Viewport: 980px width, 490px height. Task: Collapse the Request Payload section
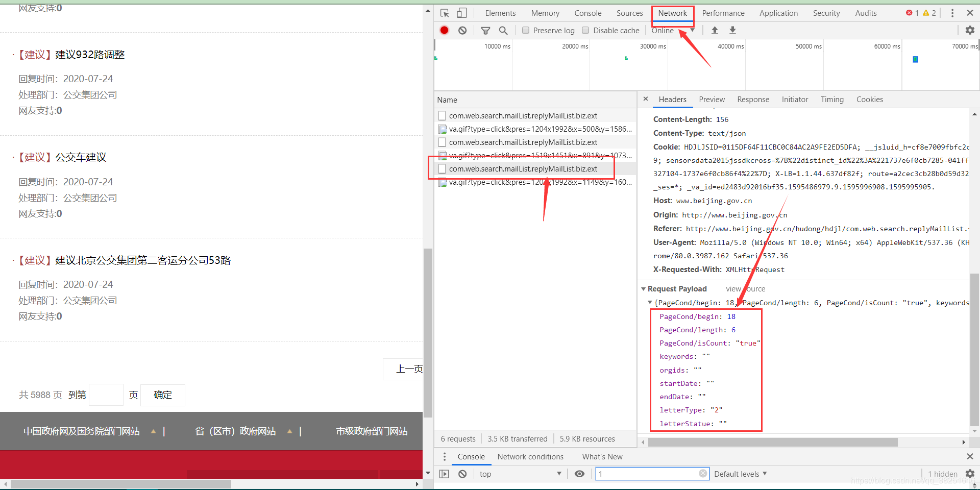tap(644, 289)
